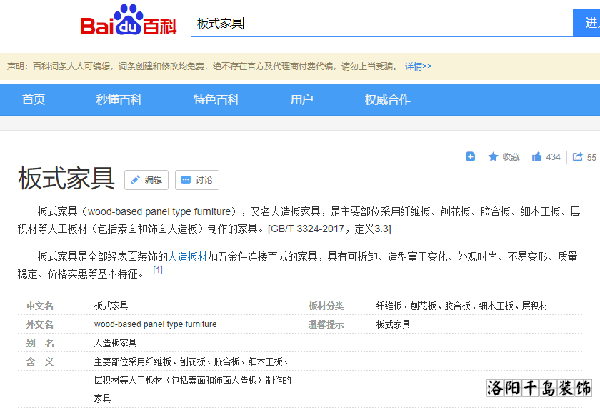Click the 详情>> link in notice bar

(x=418, y=67)
